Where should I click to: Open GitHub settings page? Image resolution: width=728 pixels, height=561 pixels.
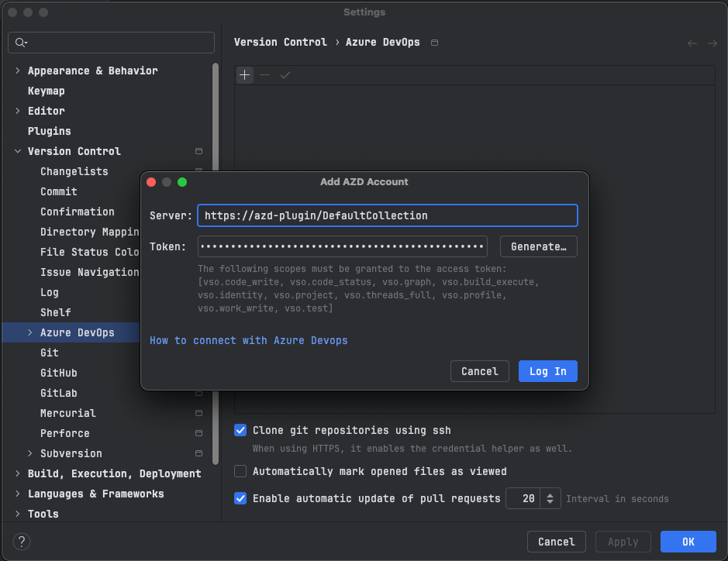click(x=59, y=373)
